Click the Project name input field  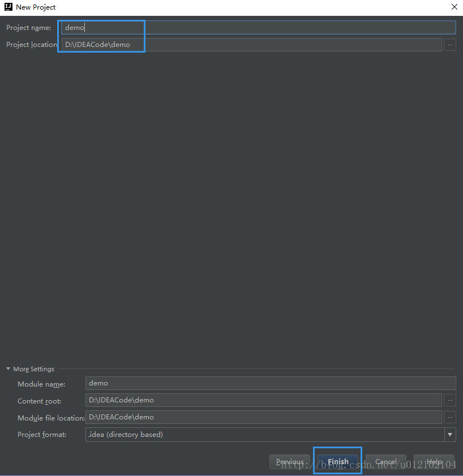pos(258,28)
